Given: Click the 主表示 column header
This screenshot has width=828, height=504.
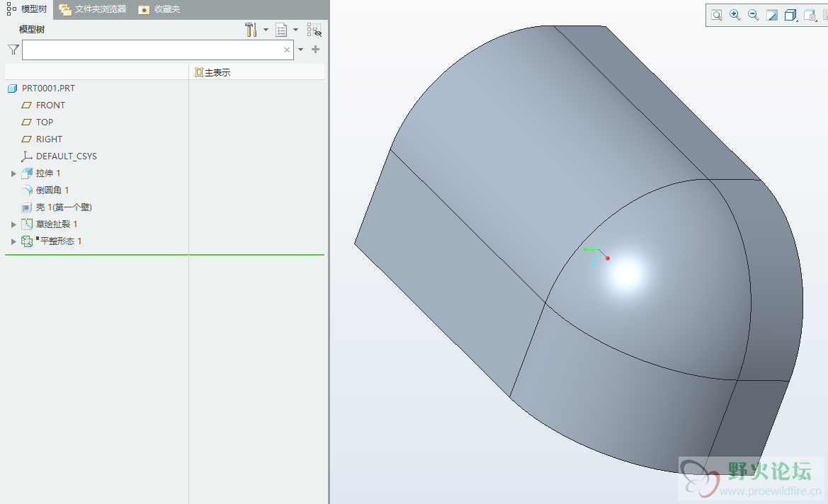Looking at the screenshot, I should (x=212, y=72).
